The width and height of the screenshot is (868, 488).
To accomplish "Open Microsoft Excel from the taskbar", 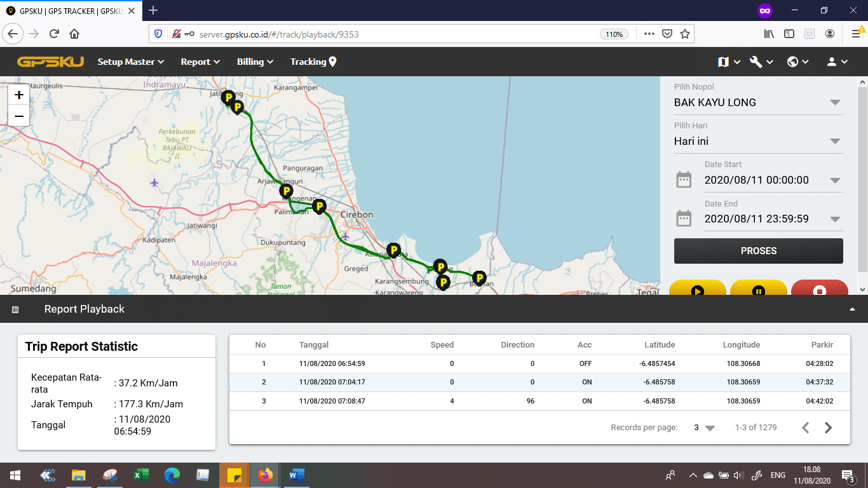I will click(140, 475).
